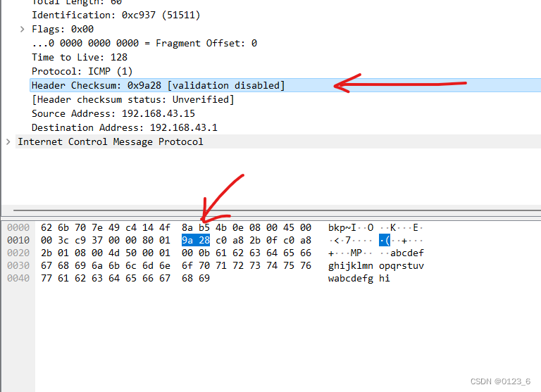
Task: Click hex byte '62' starting row 0000
Action: pyautogui.click(x=46, y=227)
